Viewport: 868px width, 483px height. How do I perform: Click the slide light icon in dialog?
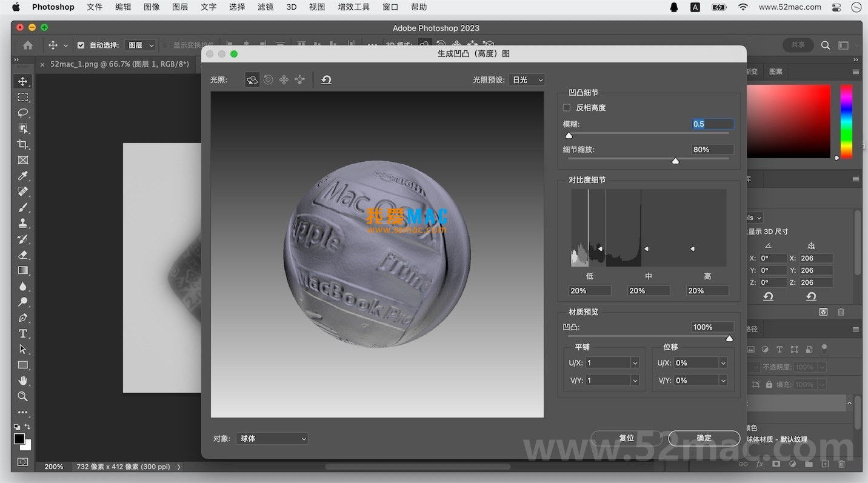pyautogui.click(x=299, y=79)
